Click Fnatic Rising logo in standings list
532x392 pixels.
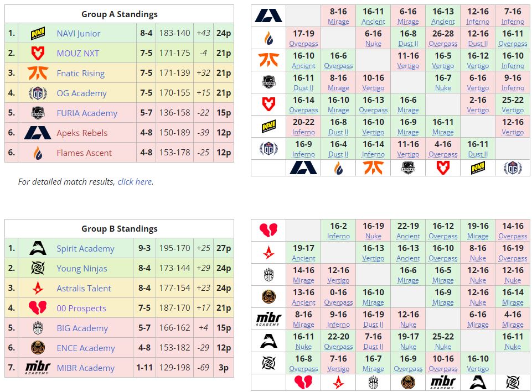click(x=38, y=73)
